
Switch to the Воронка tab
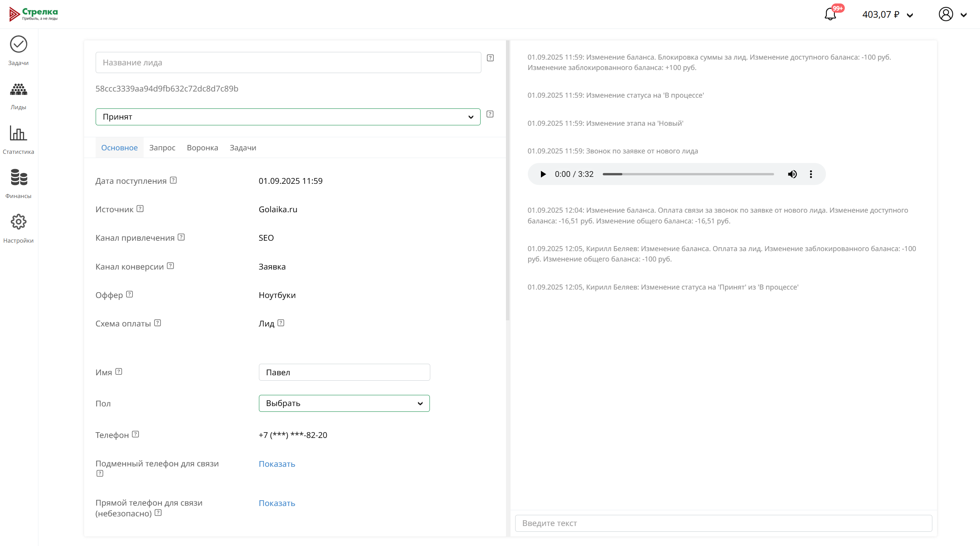pyautogui.click(x=202, y=148)
